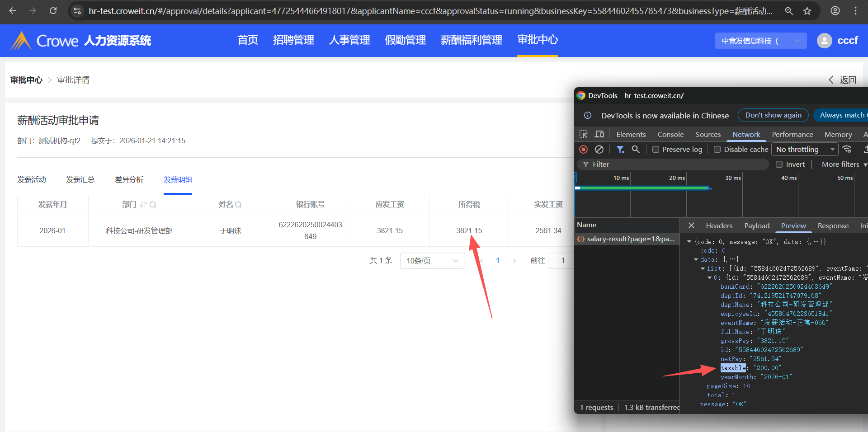
Task: Reload the page in the browser
Action: pyautogui.click(x=53, y=11)
